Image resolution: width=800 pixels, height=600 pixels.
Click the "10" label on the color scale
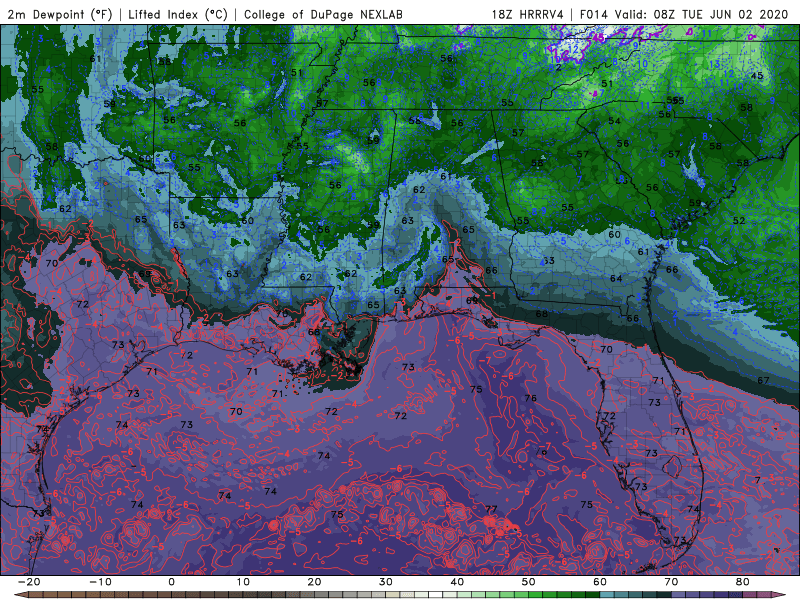coord(243,582)
